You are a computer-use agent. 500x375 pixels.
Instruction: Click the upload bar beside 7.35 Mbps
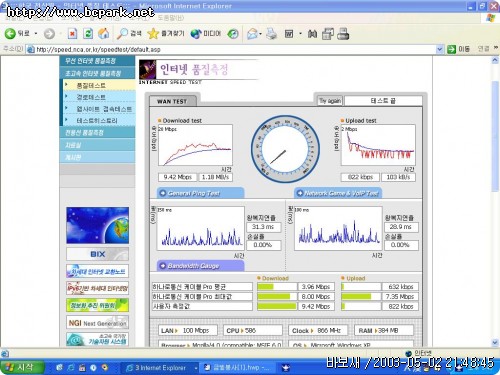[361, 297]
